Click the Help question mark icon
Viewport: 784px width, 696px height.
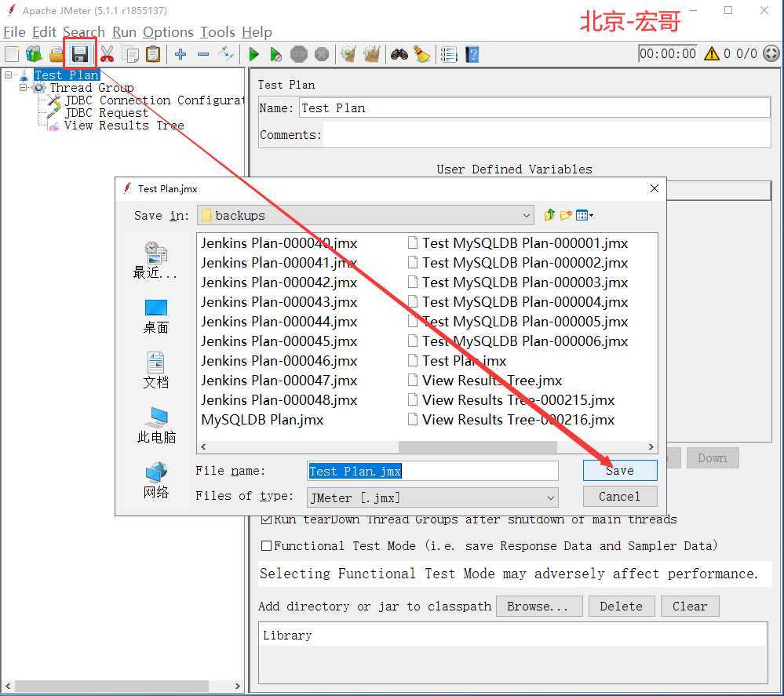click(472, 54)
